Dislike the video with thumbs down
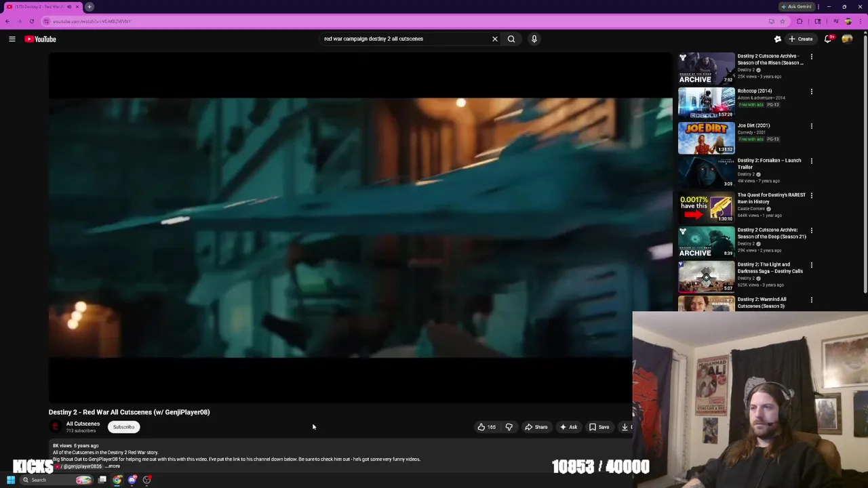868x488 pixels. (509, 427)
